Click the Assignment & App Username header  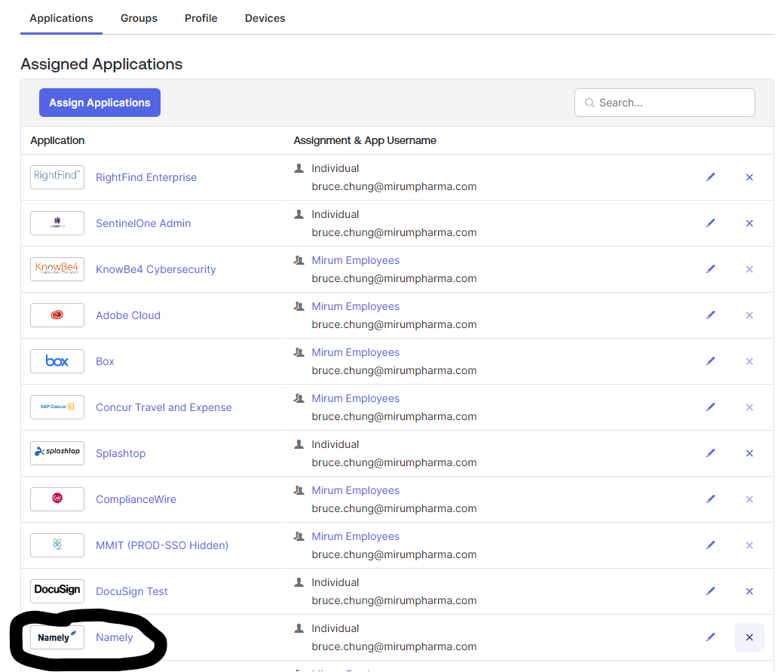[x=365, y=140]
